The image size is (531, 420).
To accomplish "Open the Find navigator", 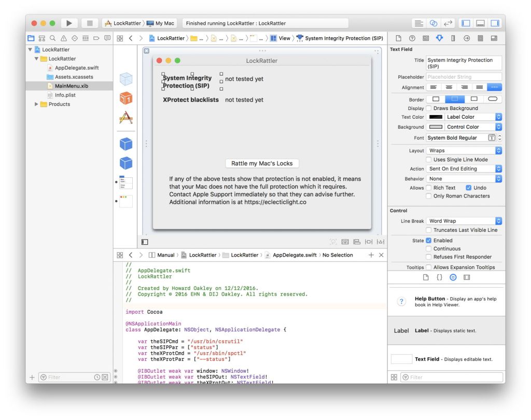I will point(53,38).
